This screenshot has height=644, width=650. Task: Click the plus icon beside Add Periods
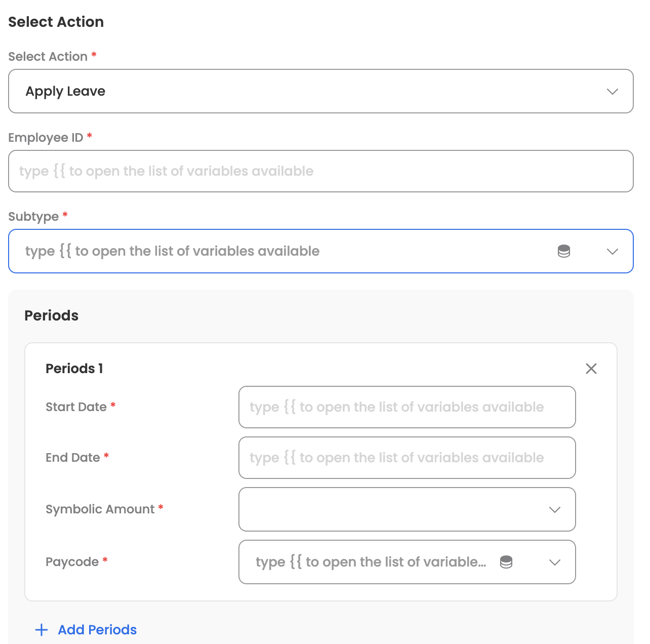(x=42, y=630)
